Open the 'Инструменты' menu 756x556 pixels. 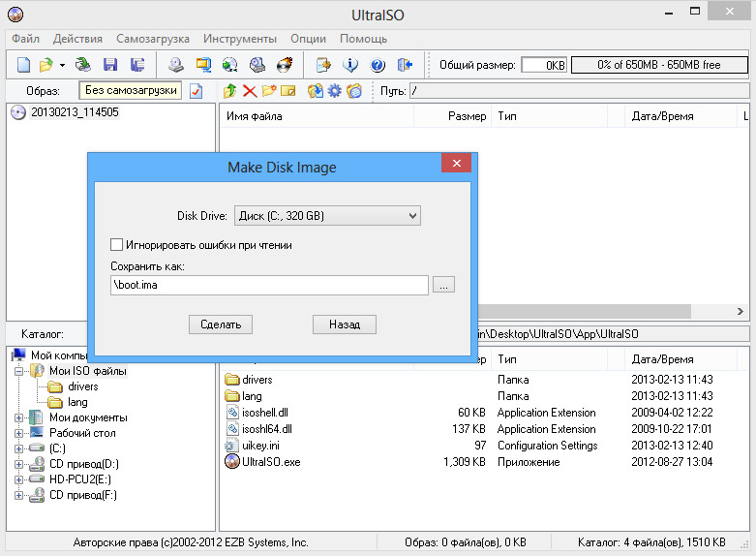point(239,39)
